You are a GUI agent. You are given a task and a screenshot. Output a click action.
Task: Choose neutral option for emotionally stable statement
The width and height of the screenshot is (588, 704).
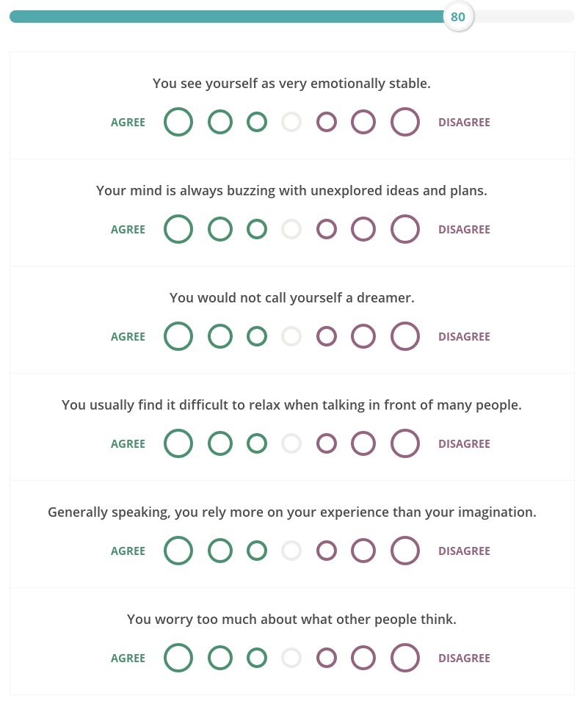(291, 122)
